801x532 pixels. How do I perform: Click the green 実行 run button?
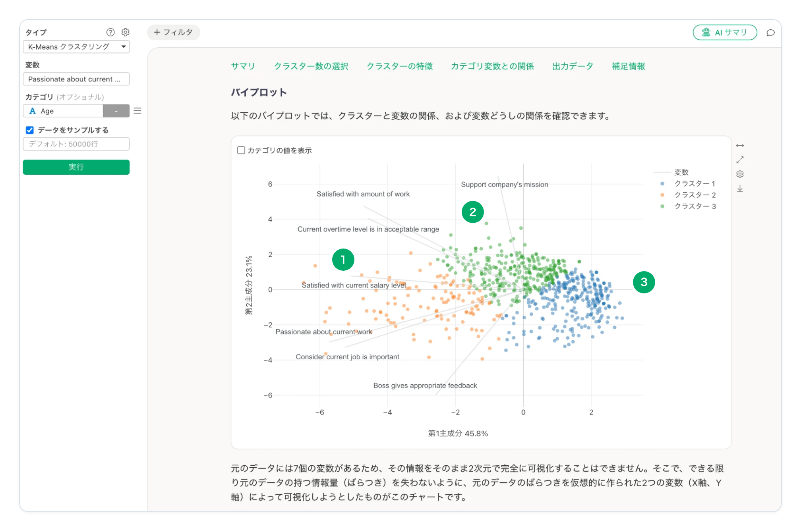[x=76, y=167]
